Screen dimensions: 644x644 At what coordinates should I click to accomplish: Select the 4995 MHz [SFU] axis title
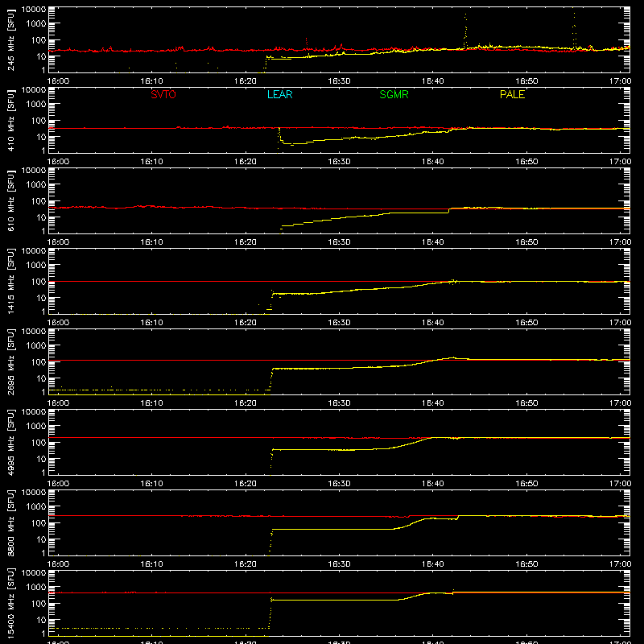pyautogui.click(x=11, y=442)
